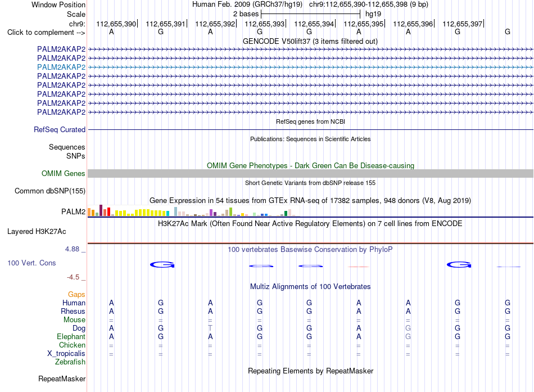Click the Window Position label

(58, 4)
